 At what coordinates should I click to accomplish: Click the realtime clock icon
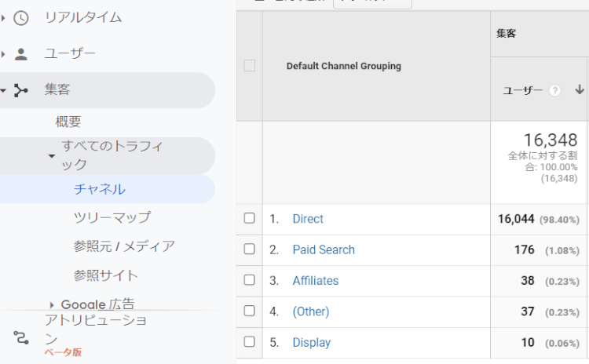point(21,18)
